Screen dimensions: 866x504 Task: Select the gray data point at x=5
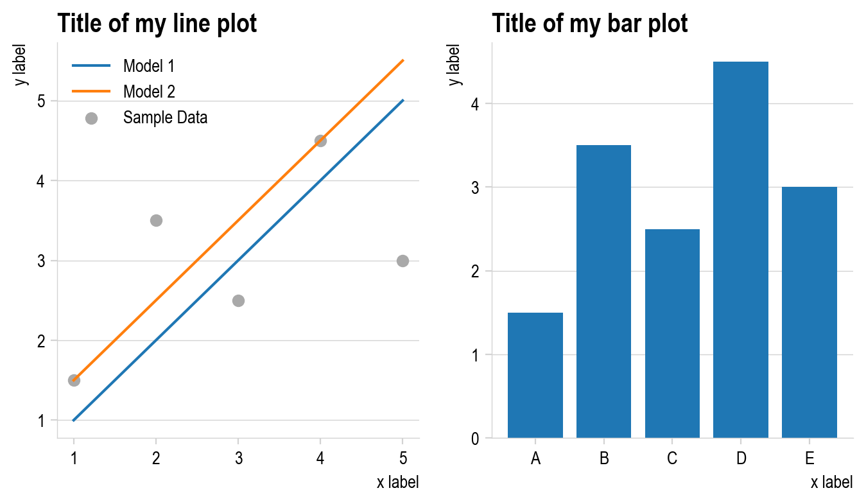pyautogui.click(x=403, y=261)
